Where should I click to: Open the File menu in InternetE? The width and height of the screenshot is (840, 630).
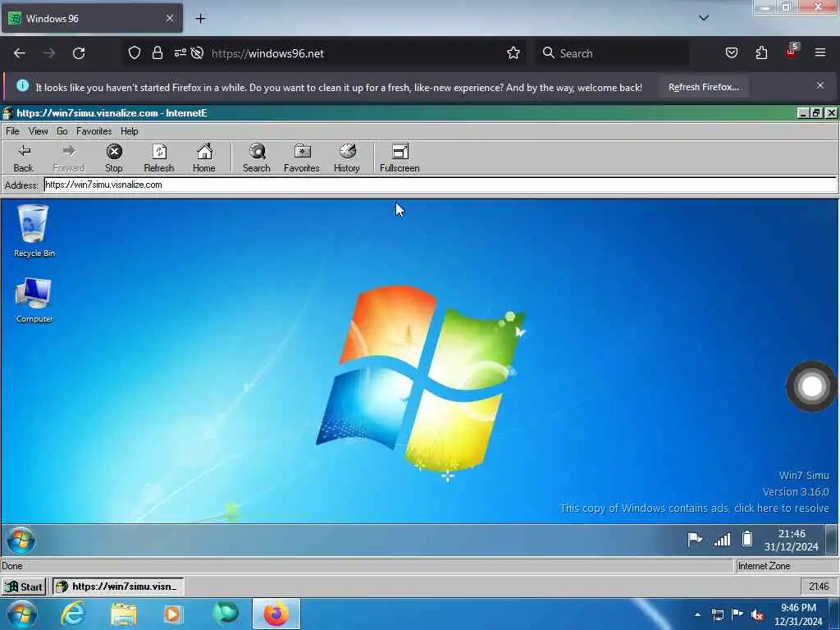click(x=12, y=131)
